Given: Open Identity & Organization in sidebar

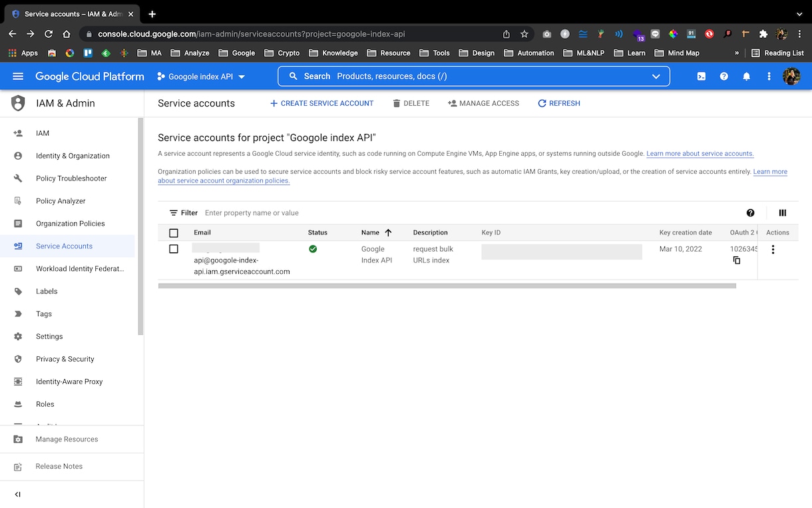Looking at the screenshot, I should click(x=67, y=156).
